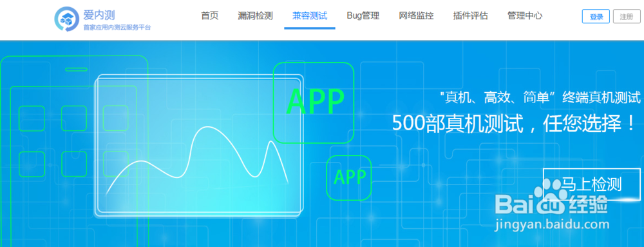
Task: Navigate to 网络监控
Action: pos(416,16)
